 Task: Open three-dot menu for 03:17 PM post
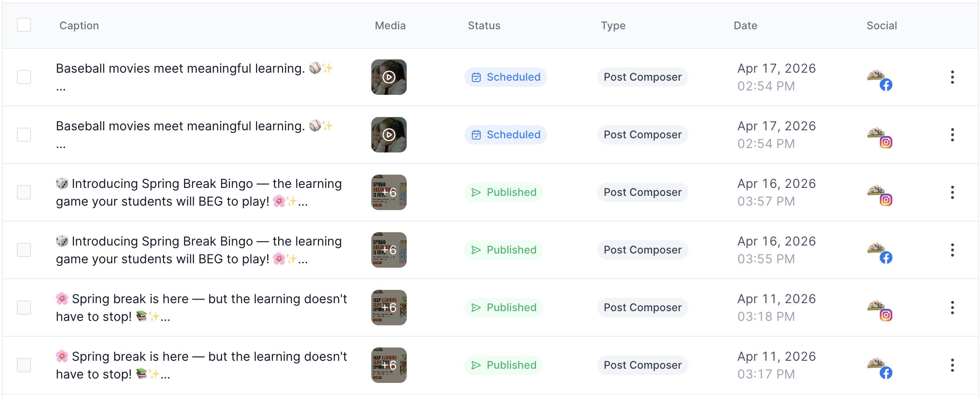point(952,365)
